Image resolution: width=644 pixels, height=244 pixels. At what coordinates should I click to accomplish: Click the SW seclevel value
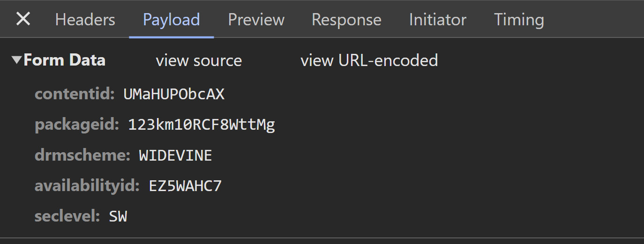118,216
